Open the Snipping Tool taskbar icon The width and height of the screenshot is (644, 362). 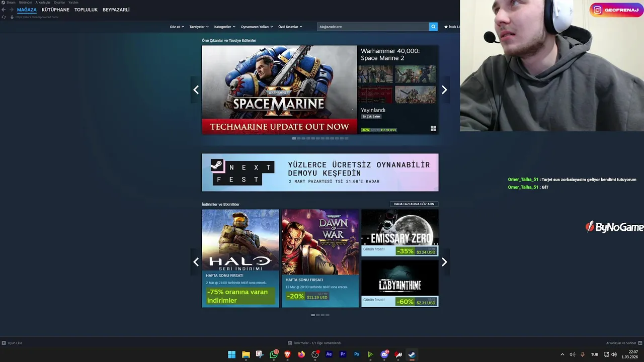[x=260, y=354]
